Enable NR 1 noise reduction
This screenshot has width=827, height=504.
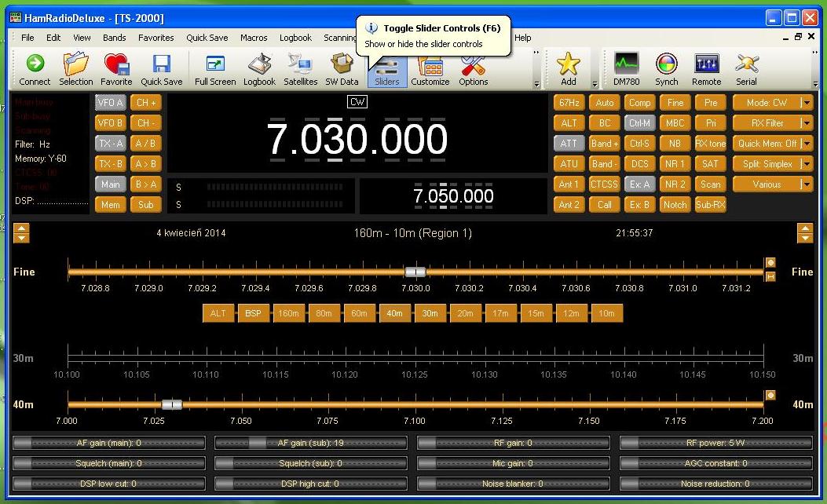675,164
